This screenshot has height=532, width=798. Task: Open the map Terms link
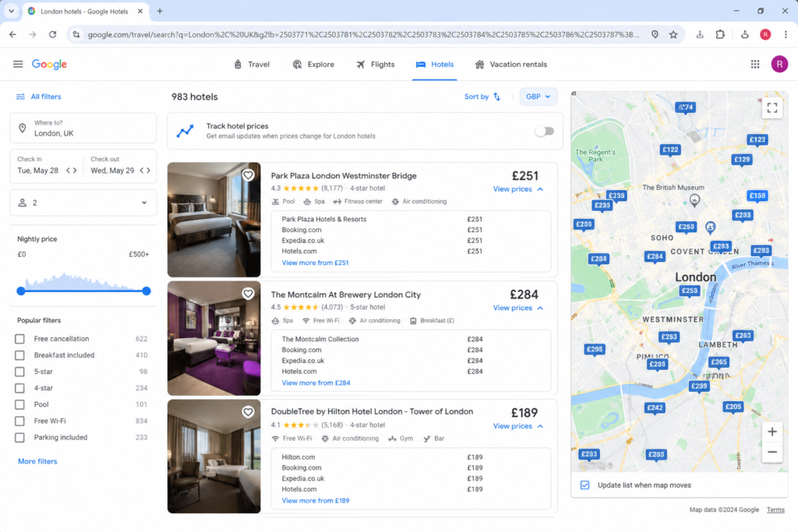coord(775,509)
